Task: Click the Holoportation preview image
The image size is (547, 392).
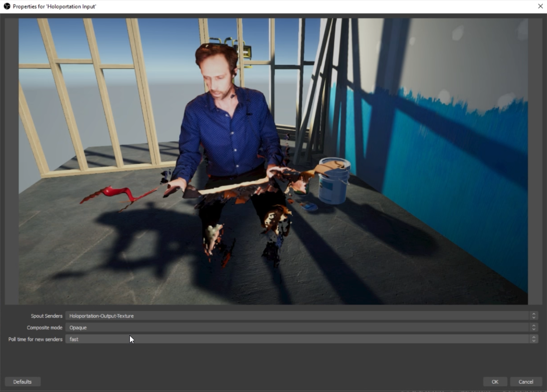Action: [x=273, y=161]
